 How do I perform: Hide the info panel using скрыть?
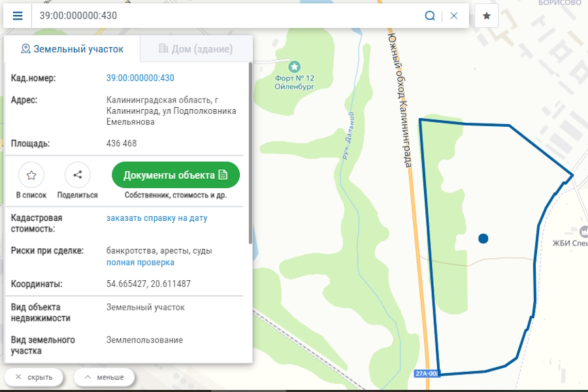(x=34, y=377)
